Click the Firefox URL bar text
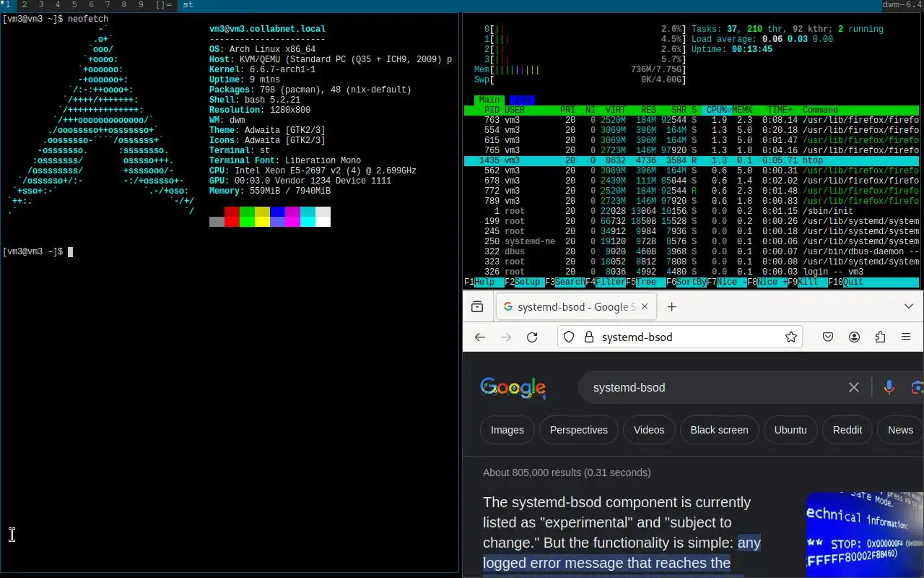 click(637, 337)
